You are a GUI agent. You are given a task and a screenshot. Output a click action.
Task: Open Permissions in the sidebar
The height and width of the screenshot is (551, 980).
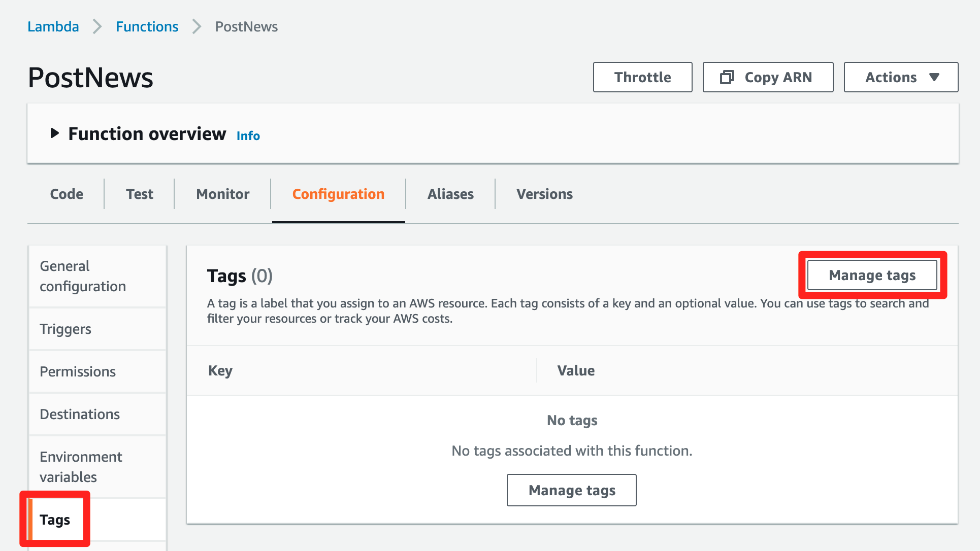[x=97, y=371]
